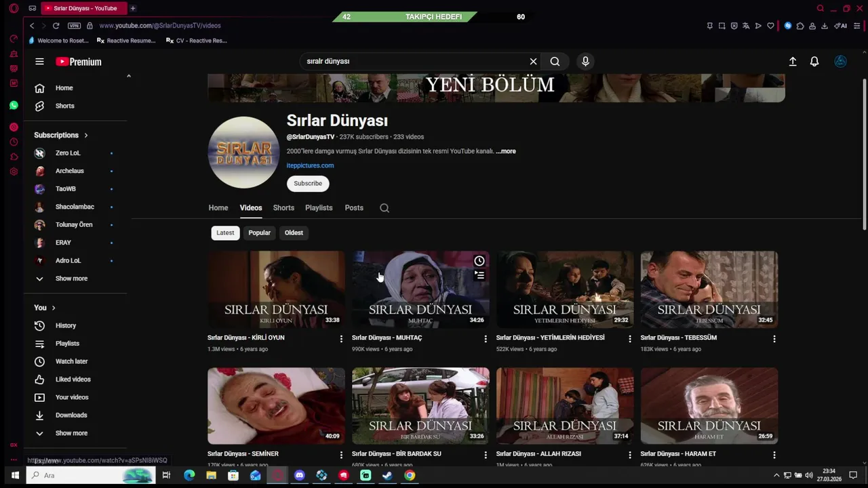The height and width of the screenshot is (488, 868).
Task: Subscribe to Sırlar Dünyası channel
Action: coord(308,184)
